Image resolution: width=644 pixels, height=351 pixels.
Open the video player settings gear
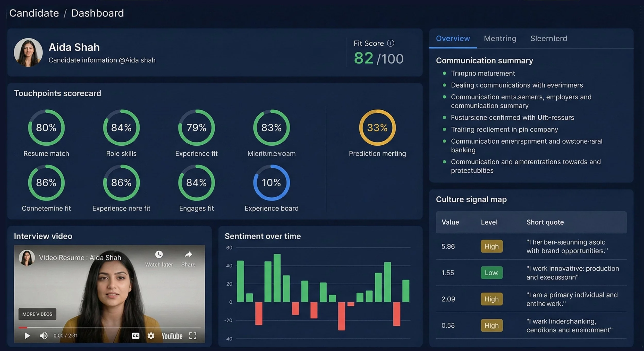click(151, 336)
